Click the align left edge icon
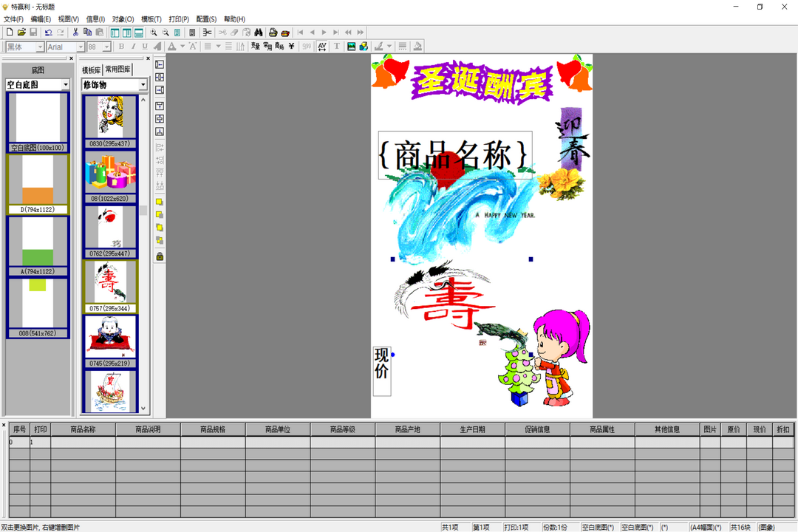Screen dimensions: 798x532 point(160,65)
